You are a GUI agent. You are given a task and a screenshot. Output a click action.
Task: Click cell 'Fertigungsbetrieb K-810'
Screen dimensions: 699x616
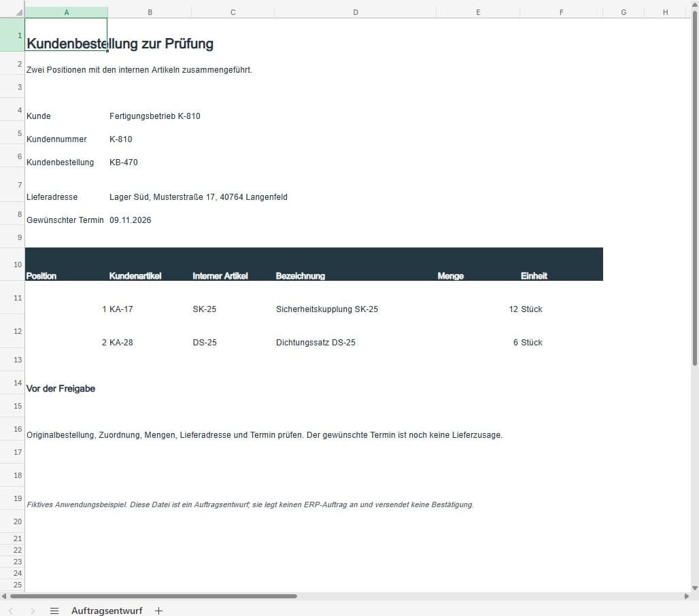click(154, 116)
